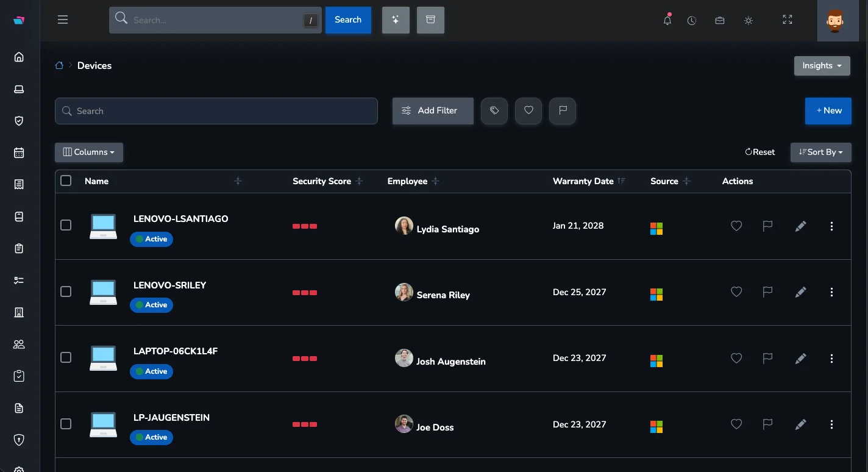Enter fullscreen mode
The width and height of the screenshot is (868, 472).
(788, 20)
